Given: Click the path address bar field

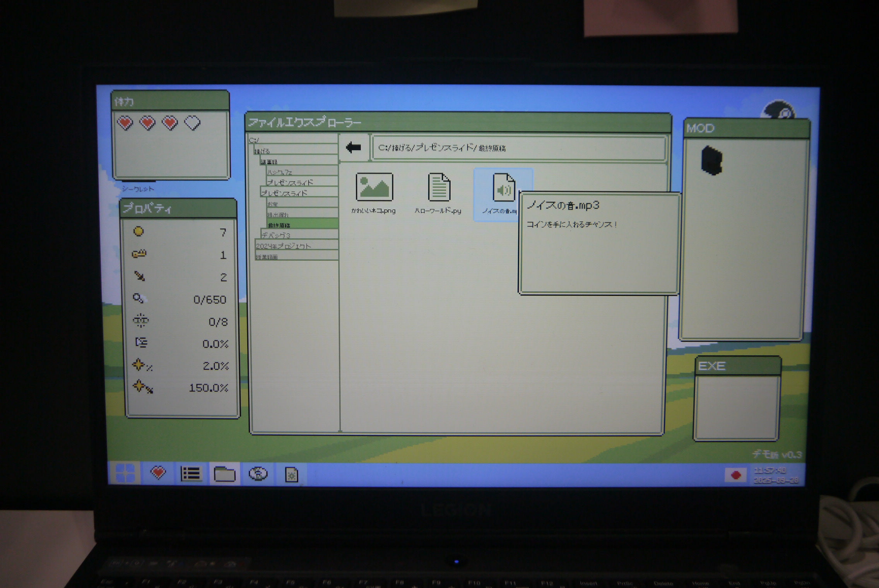Looking at the screenshot, I should point(518,148).
